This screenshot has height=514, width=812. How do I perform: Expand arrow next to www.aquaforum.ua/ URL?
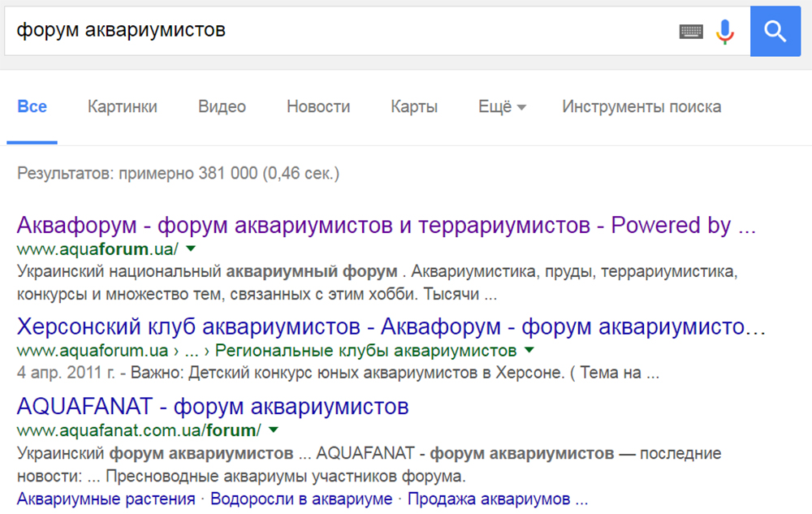coord(192,248)
